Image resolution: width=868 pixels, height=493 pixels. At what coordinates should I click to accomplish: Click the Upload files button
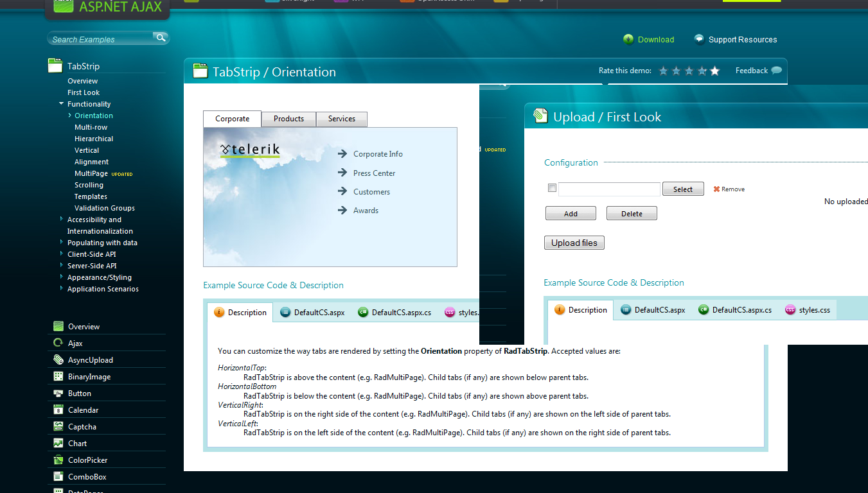574,243
